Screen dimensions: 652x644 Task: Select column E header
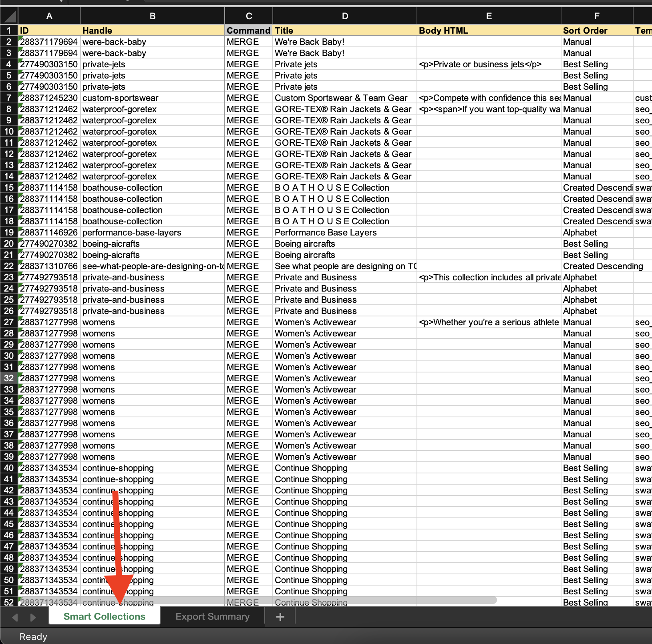489,16
